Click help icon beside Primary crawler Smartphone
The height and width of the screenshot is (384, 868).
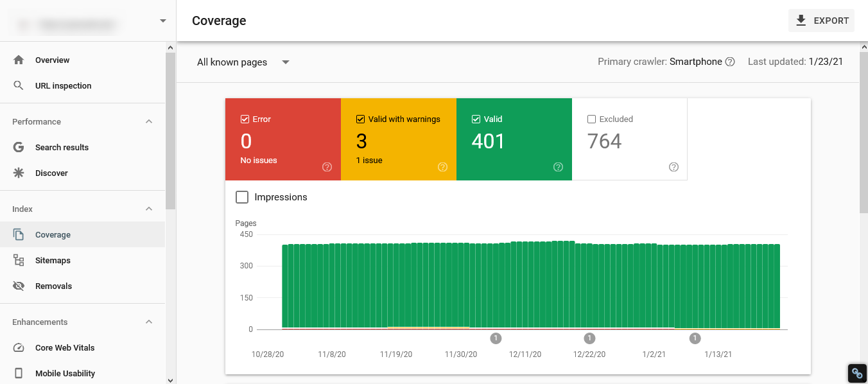click(x=730, y=62)
